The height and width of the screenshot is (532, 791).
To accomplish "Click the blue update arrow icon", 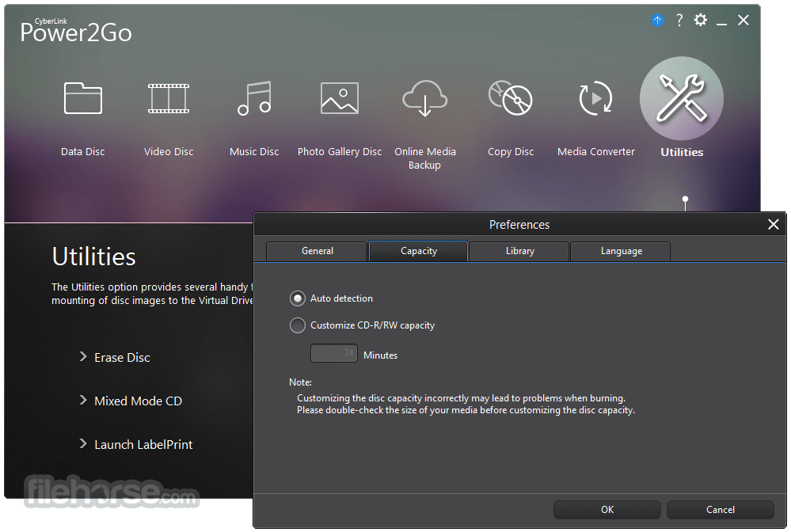I will pyautogui.click(x=657, y=21).
